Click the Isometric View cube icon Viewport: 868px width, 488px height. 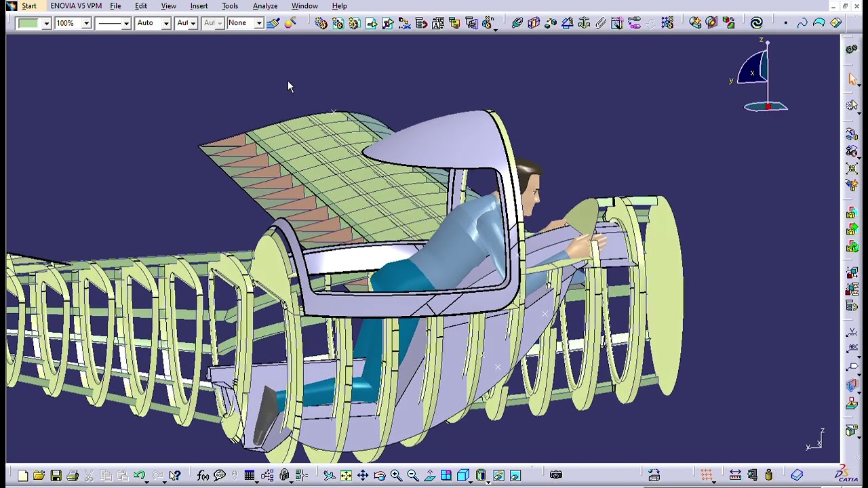(463, 475)
